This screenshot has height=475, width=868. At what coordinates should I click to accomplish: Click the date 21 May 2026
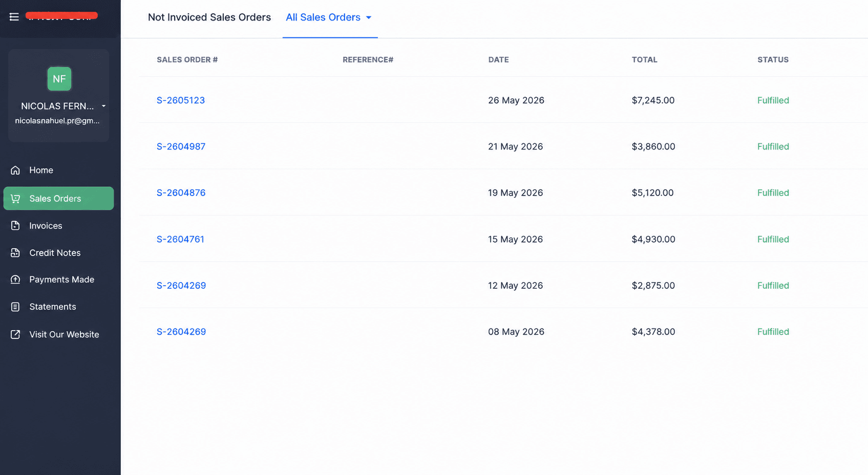pyautogui.click(x=516, y=146)
